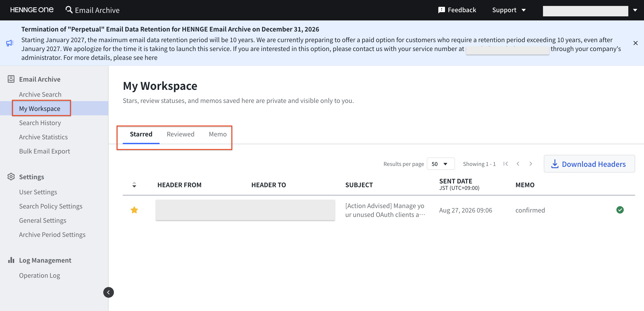Click the My Workspace page heading
This screenshot has height=311, width=644.
point(160,86)
